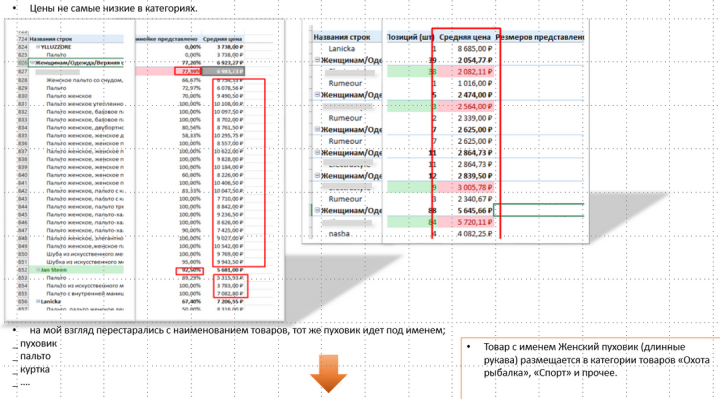This screenshot has height=399, width=720.
Task: Collapse Женщинам/Одежда/Верхняя group at row 826
Action: tap(33, 62)
